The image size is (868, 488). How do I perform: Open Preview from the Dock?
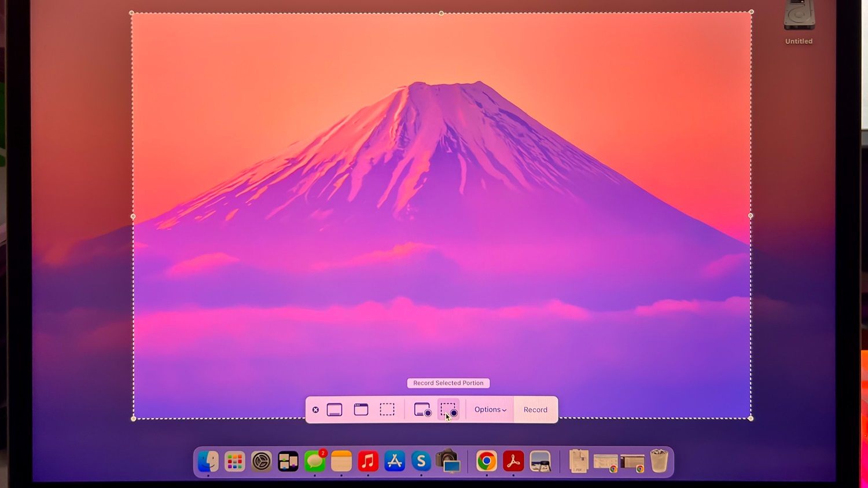tap(540, 461)
